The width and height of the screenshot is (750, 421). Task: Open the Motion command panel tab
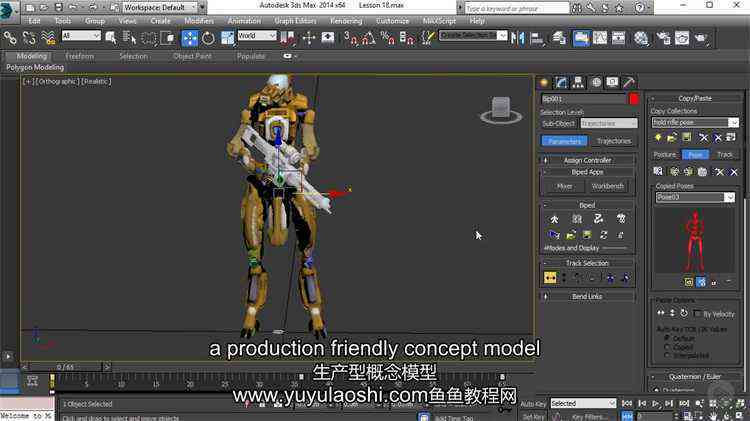[596, 82]
